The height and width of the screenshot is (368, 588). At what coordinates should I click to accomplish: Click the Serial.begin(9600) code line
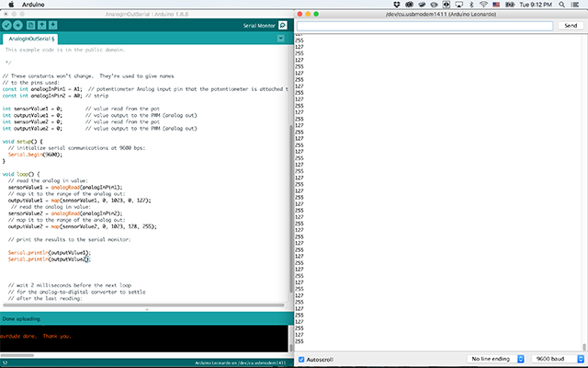point(35,155)
